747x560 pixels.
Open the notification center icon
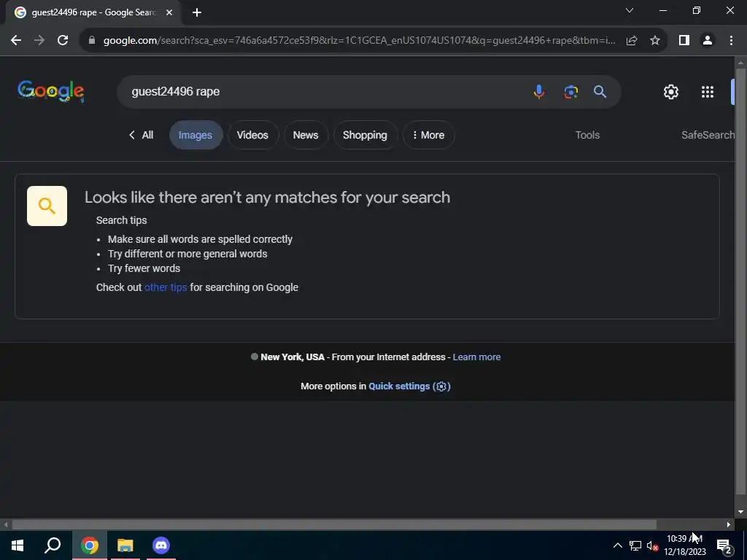pyautogui.click(x=724, y=545)
